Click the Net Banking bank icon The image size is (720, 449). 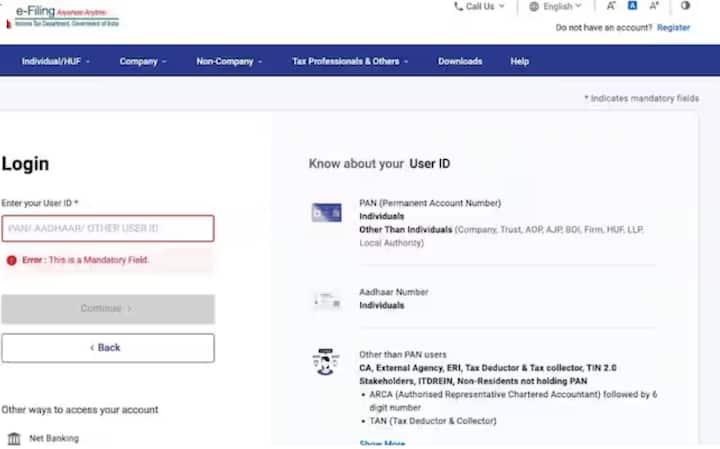[x=14, y=438]
